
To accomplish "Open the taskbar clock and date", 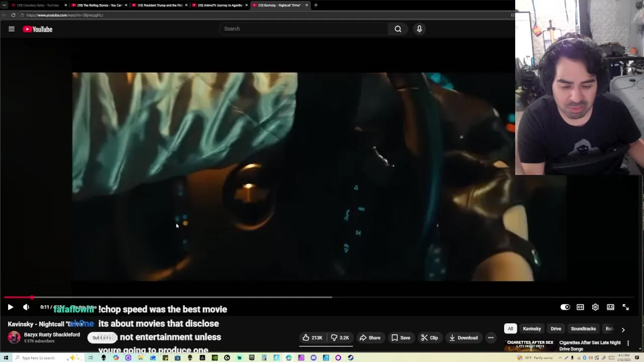I will click(x=624, y=357).
